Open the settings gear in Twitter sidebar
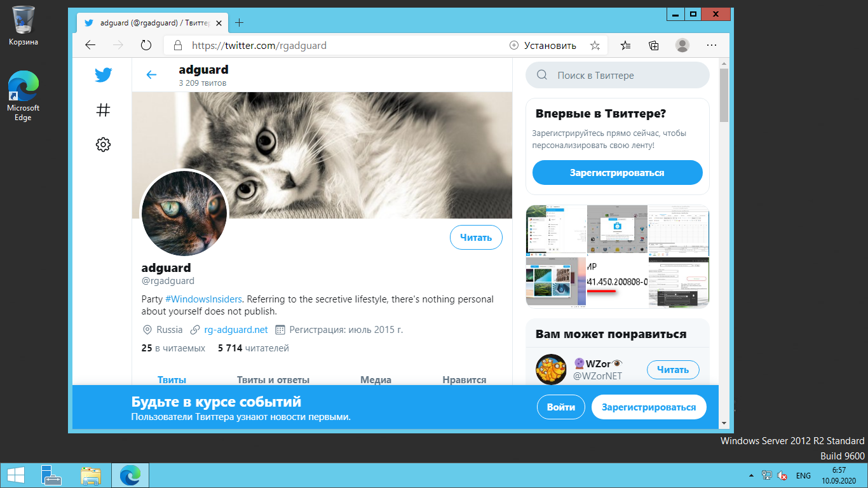Image resolution: width=868 pixels, height=488 pixels. click(x=103, y=145)
